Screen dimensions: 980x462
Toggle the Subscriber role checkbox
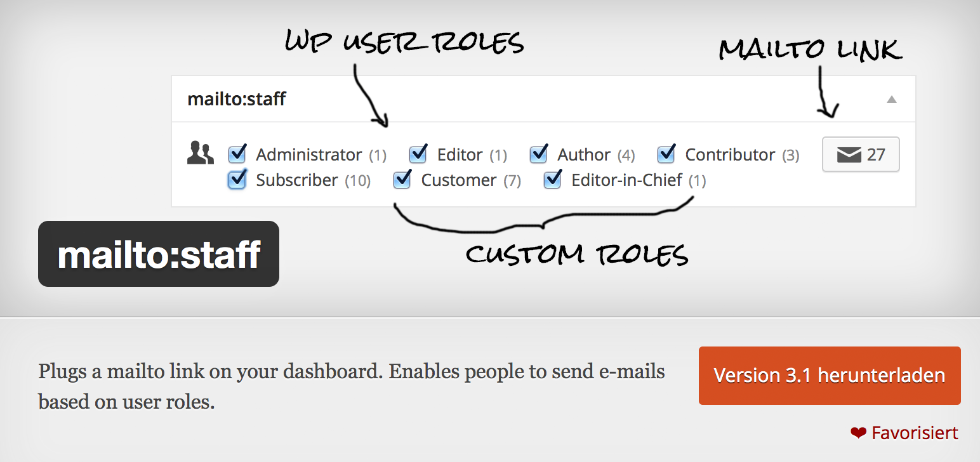tap(237, 180)
